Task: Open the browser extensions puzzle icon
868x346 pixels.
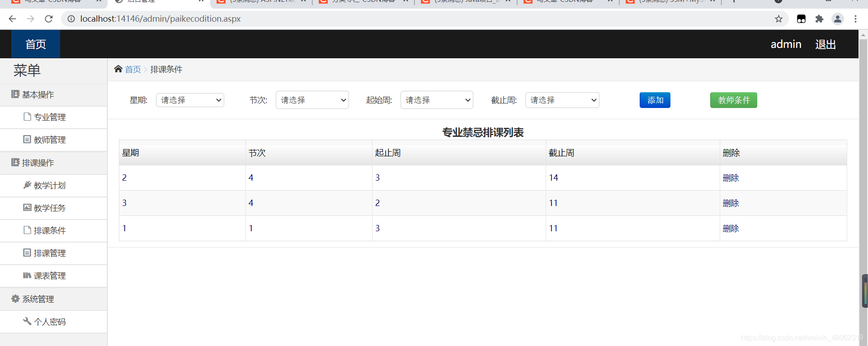Action: click(819, 19)
